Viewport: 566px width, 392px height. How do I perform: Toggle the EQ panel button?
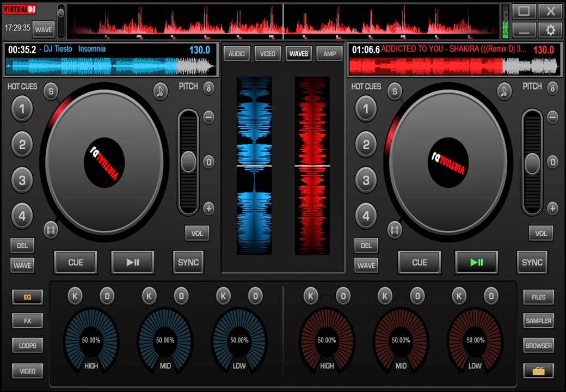pos(26,297)
